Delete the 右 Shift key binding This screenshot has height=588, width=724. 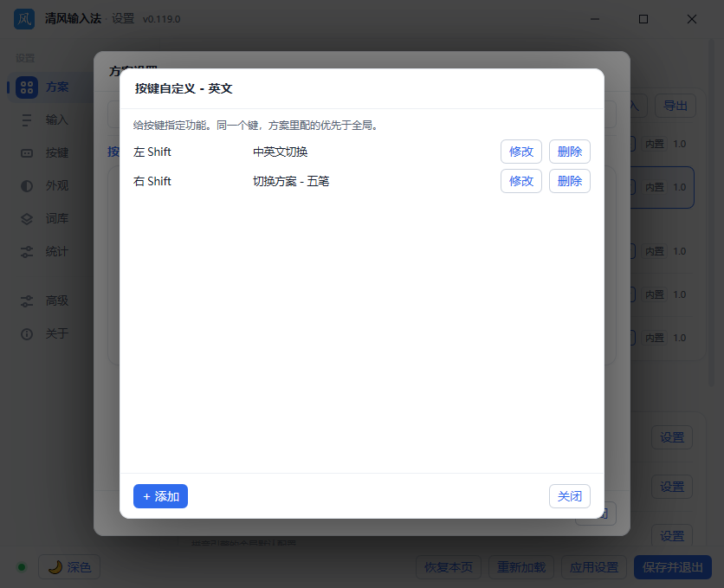(x=569, y=181)
